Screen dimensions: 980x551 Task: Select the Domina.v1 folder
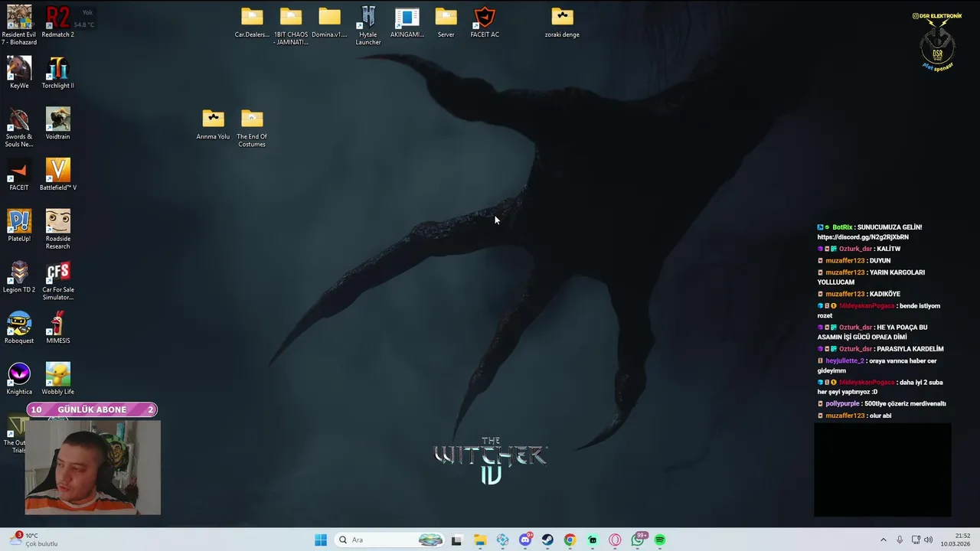tap(329, 22)
